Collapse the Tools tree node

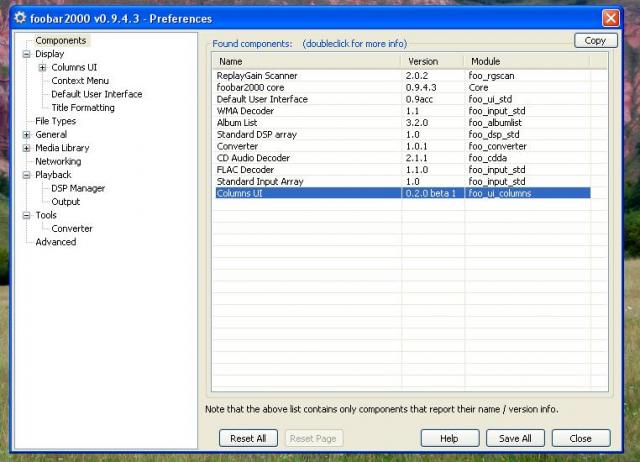point(27,215)
